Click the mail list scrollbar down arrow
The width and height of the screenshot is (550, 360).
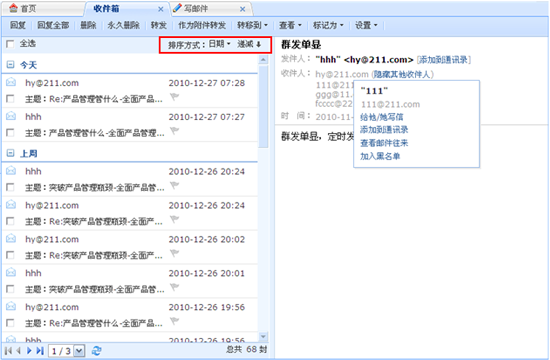(x=263, y=337)
